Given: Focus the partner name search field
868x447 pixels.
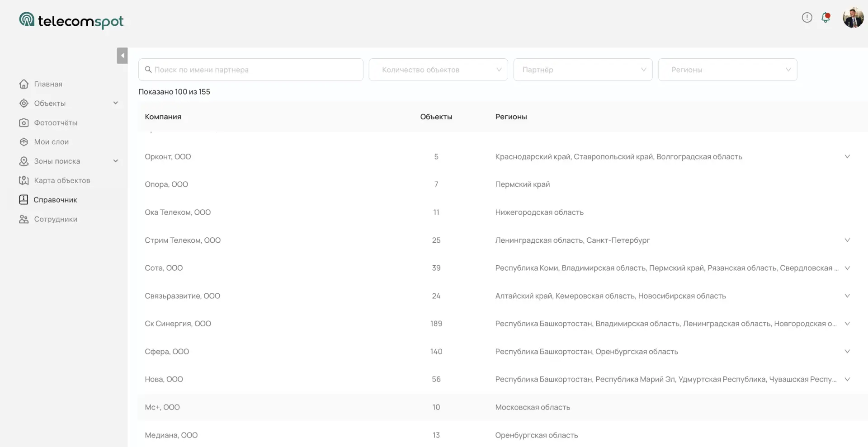Looking at the screenshot, I should tap(250, 70).
